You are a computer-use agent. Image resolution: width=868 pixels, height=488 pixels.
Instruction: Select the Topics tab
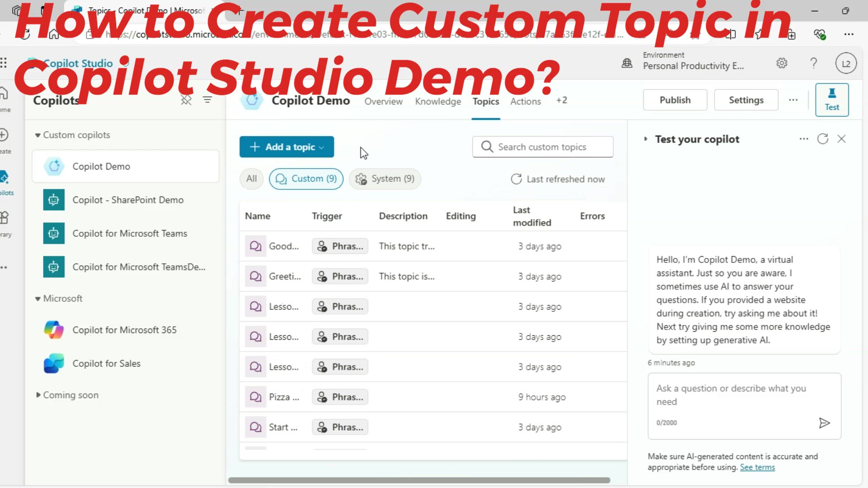(x=486, y=101)
